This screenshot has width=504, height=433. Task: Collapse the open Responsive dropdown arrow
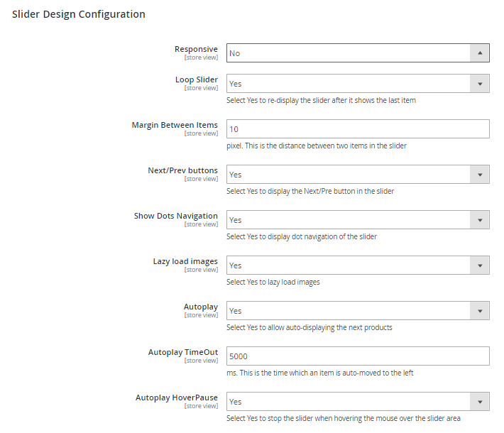pos(480,53)
